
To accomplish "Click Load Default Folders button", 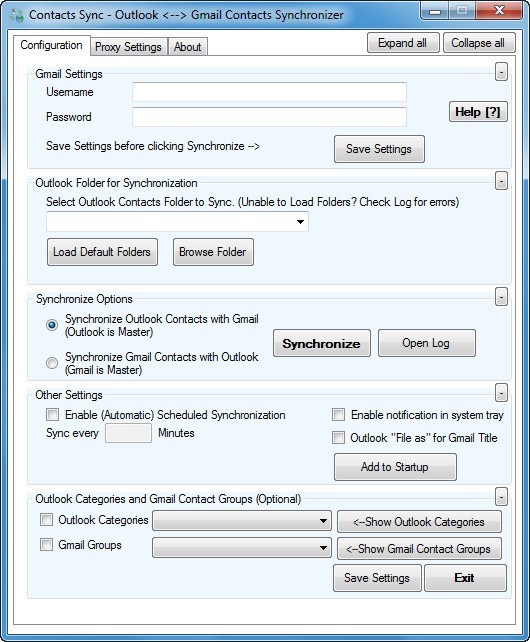I will coord(102,252).
